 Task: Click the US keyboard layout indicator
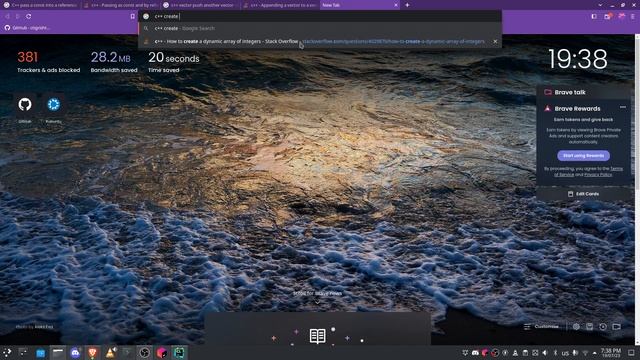565,353
